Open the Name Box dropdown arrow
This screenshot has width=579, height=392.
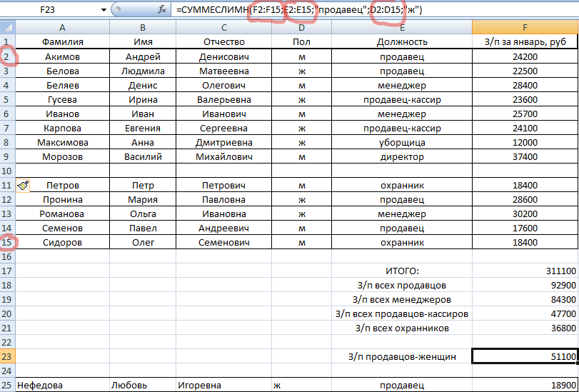(x=104, y=11)
